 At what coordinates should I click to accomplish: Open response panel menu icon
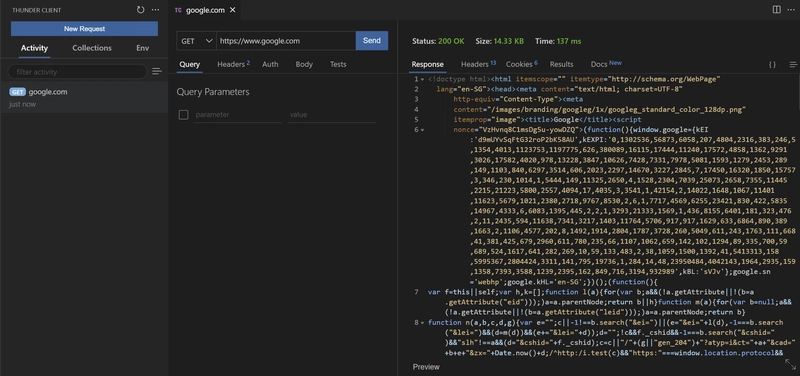coord(793,64)
